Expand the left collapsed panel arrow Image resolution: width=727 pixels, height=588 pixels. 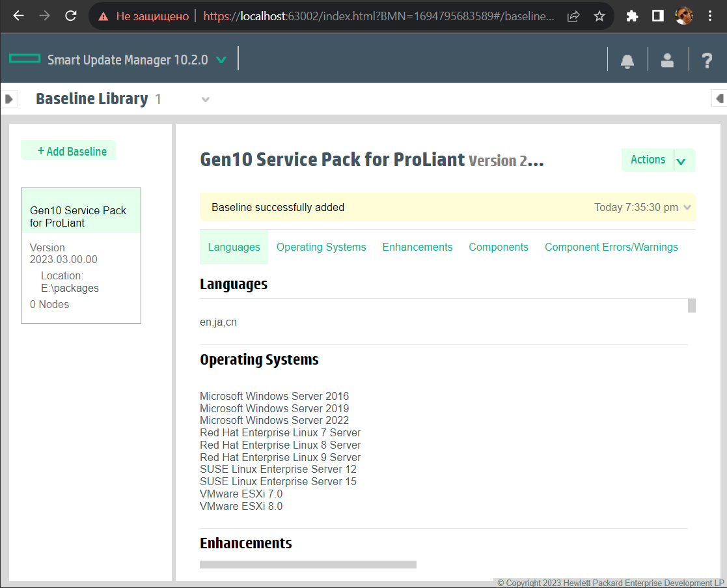8,99
